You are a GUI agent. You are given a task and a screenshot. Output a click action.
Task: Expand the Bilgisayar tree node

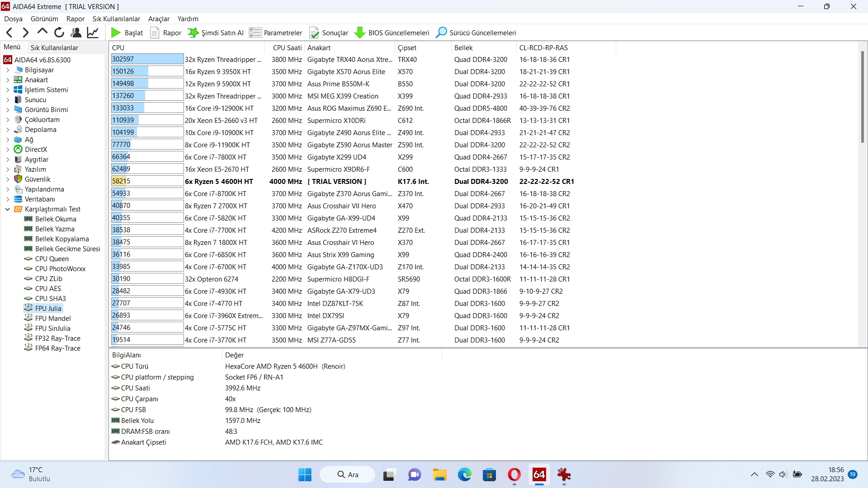pyautogui.click(x=8, y=70)
